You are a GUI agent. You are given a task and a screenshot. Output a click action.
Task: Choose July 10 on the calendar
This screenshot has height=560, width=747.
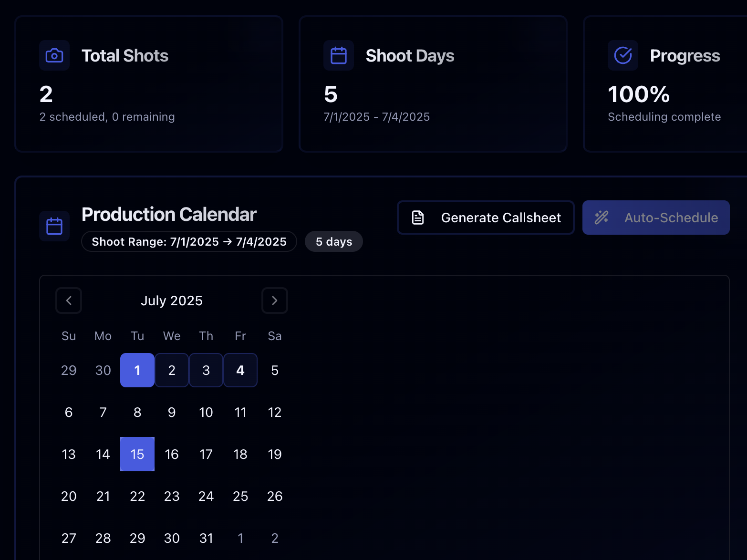[x=206, y=412]
